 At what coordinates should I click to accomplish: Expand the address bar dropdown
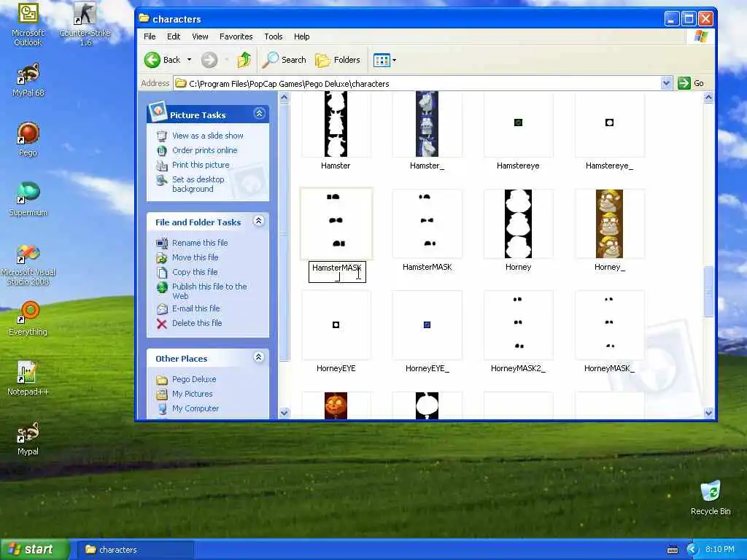666,83
